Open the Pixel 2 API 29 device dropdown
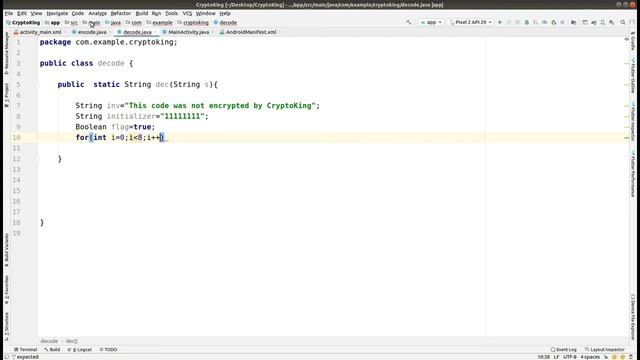640x360 pixels. pos(471,22)
